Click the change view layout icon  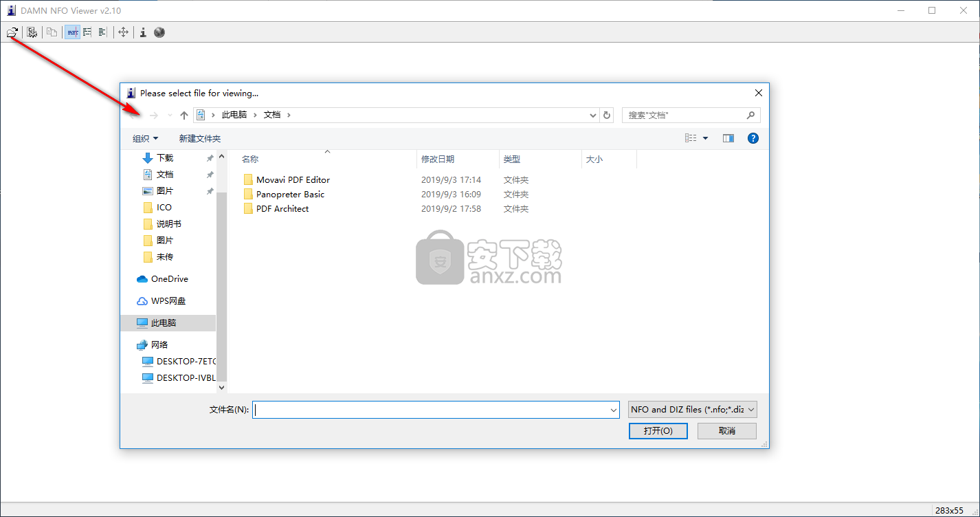(691, 138)
